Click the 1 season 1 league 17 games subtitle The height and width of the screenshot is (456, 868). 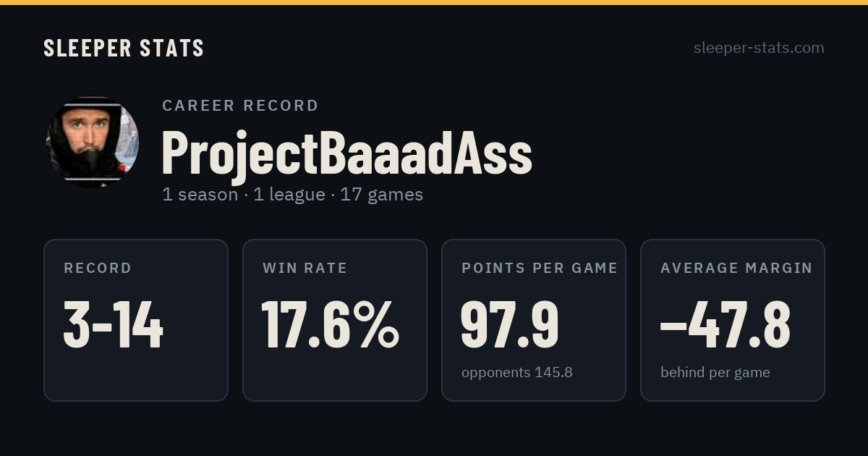(293, 195)
